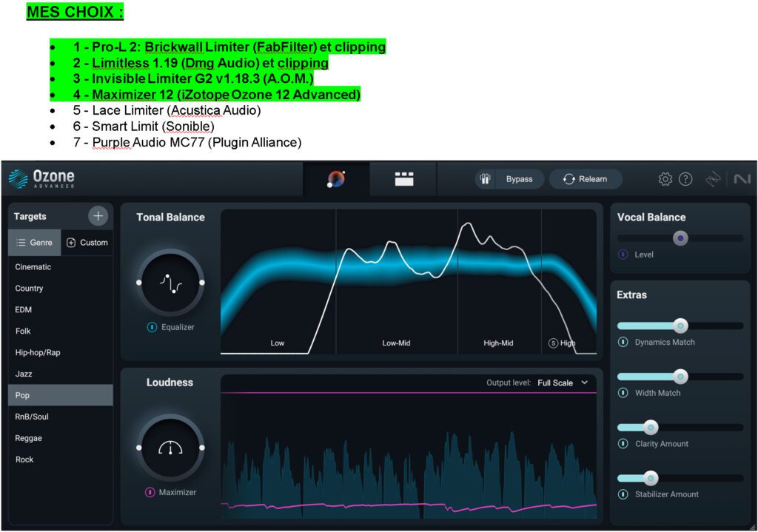The width and height of the screenshot is (758, 532).
Task: Click the Relearn button
Action: tap(585, 179)
